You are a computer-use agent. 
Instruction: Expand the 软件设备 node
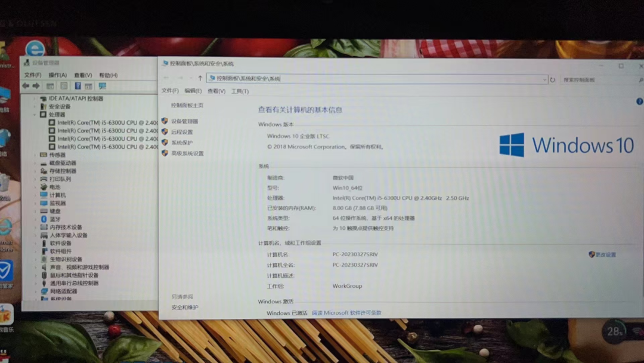click(35, 244)
